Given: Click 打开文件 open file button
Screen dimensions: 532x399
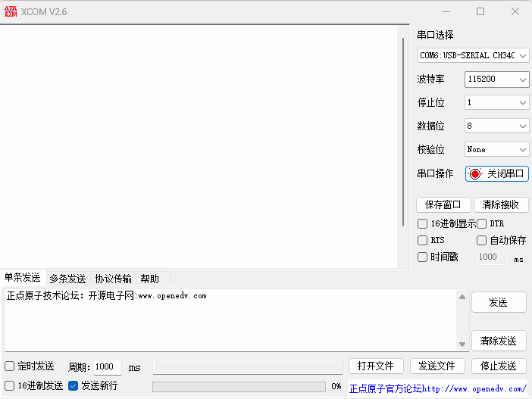Looking at the screenshot, I should (x=376, y=366).
